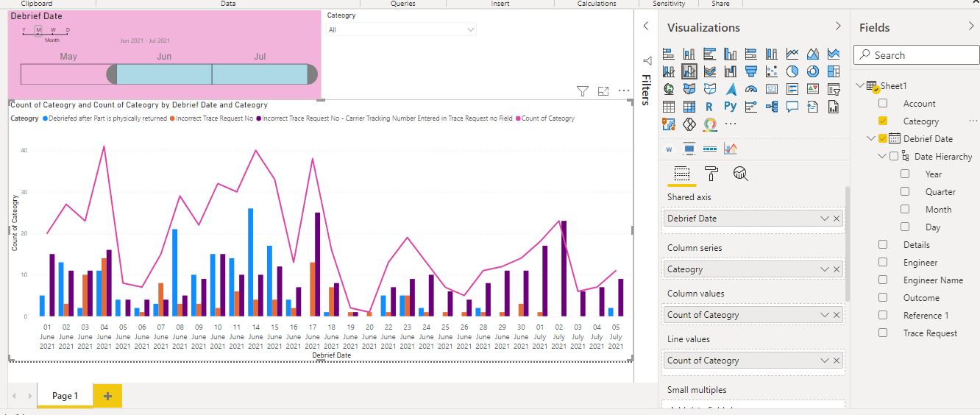The height and width of the screenshot is (415, 980).
Task: Choose the waterfall chart visual
Action: tap(731, 71)
